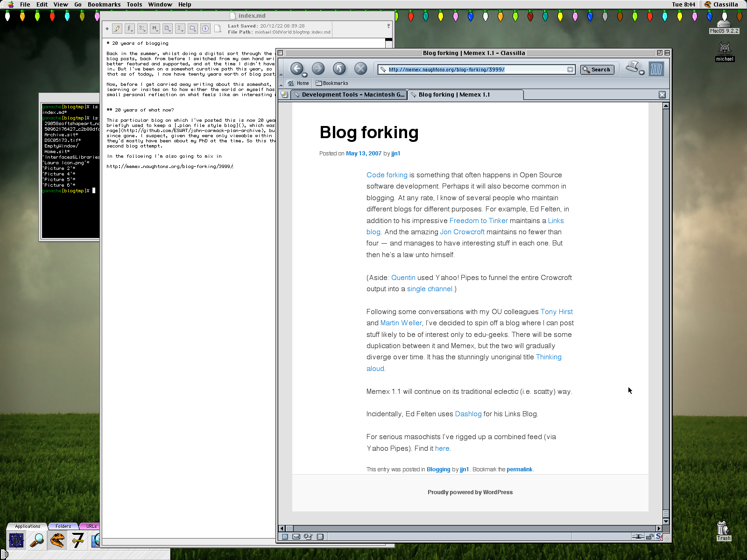Open the functions popup in BBEdit toolbar

point(130,28)
